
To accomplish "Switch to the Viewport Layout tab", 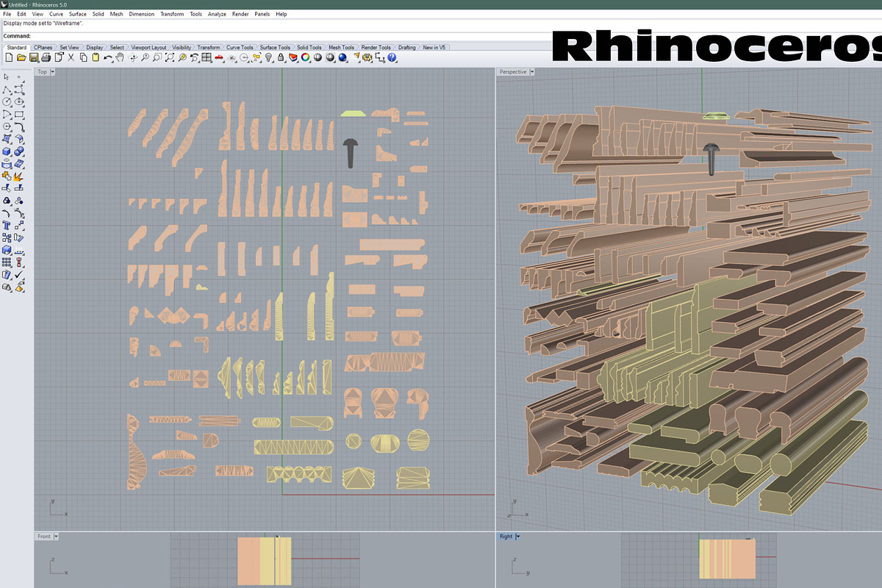I will coord(148,47).
